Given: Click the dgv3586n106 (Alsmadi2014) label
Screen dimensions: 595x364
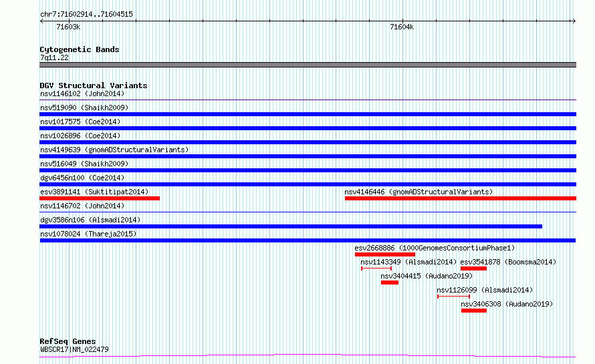Looking at the screenshot, I should [90, 220].
